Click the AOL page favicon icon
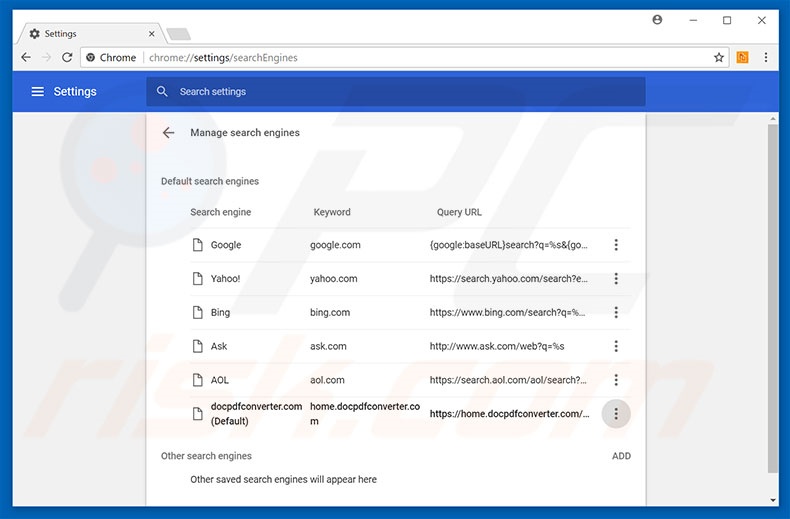This screenshot has height=519, width=790. (198, 380)
